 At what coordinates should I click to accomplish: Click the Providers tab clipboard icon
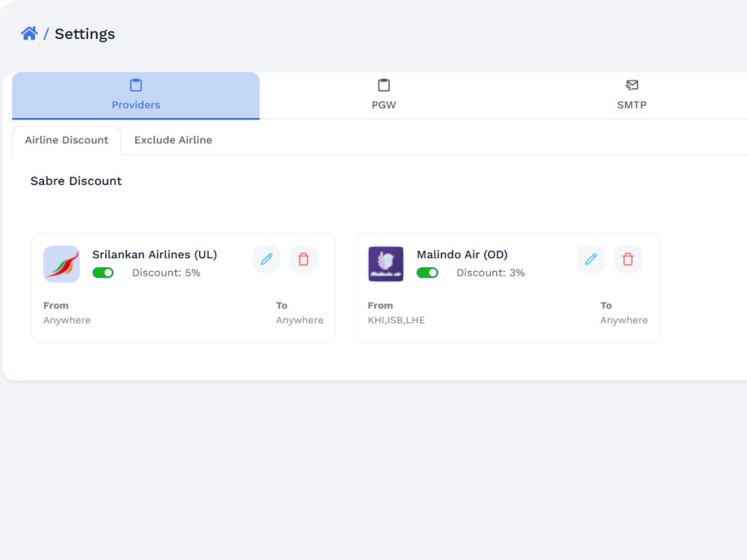pyautogui.click(x=136, y=85)
